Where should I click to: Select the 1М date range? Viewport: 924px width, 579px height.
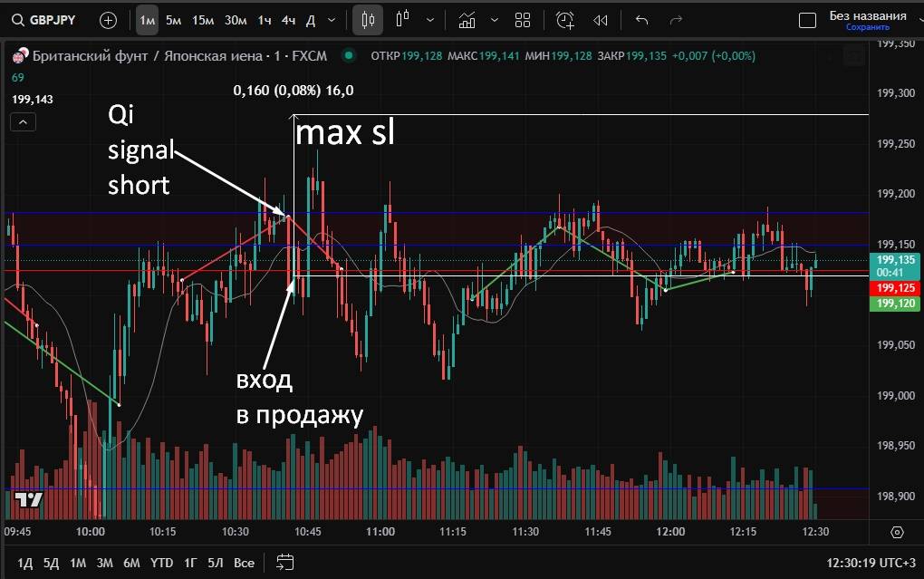tap(78, 563)
